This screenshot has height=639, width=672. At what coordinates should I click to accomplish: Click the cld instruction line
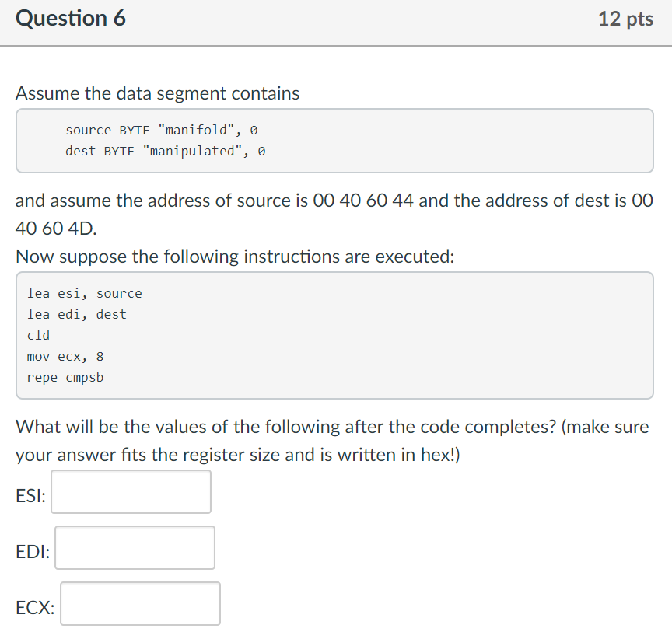38,335
